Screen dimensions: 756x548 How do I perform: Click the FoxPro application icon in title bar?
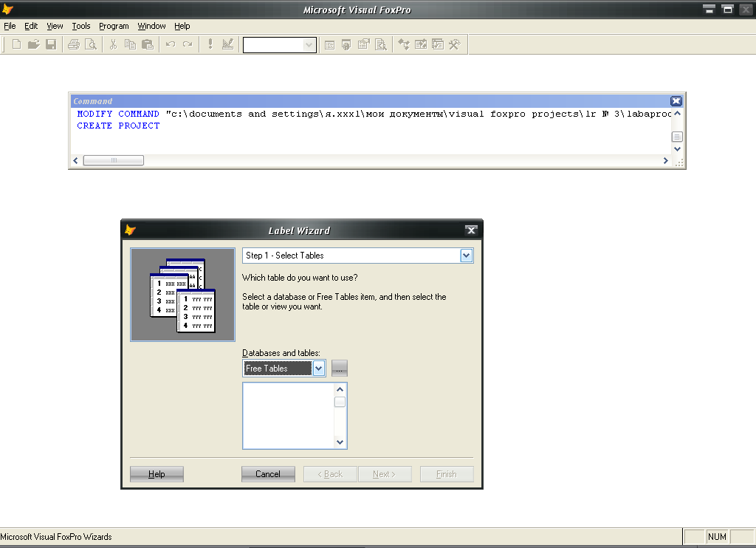coord(7,9)
